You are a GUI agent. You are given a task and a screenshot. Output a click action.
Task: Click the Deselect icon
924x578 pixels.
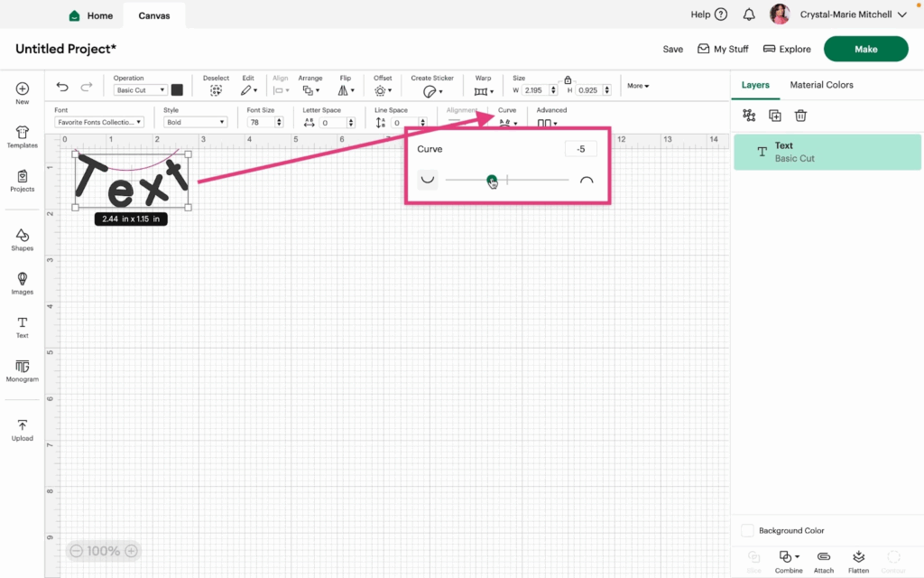(217, 90)
